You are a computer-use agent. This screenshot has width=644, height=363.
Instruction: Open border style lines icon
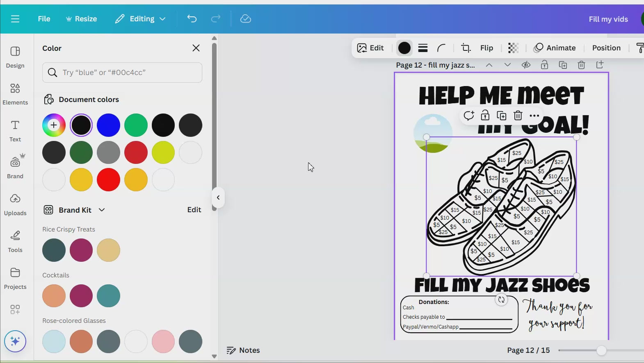tap(423, 48)
